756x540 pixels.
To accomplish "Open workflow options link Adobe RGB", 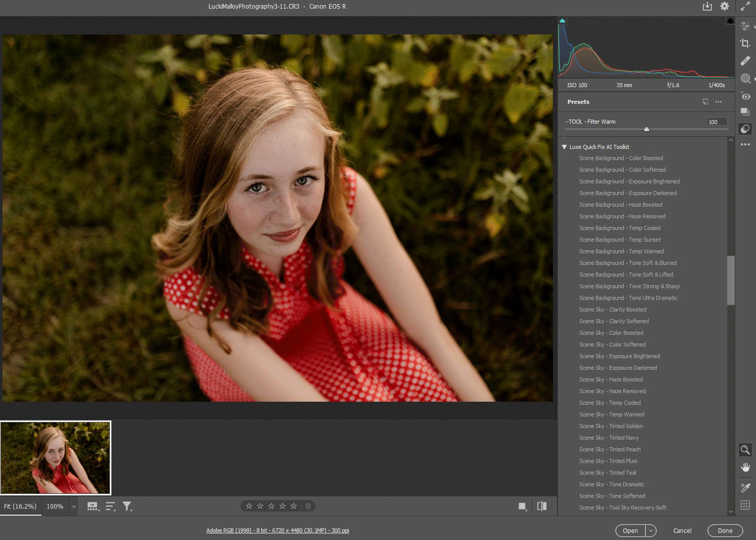I will 277,530.
